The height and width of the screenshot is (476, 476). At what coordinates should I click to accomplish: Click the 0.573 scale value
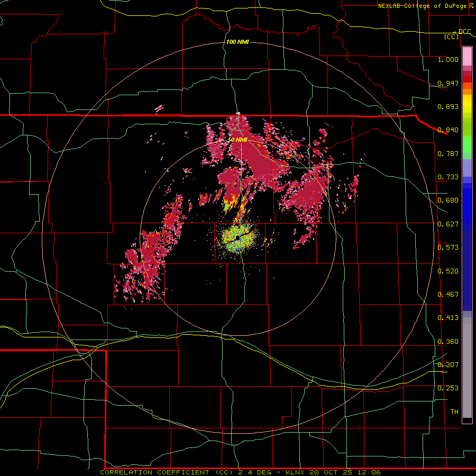448,248
